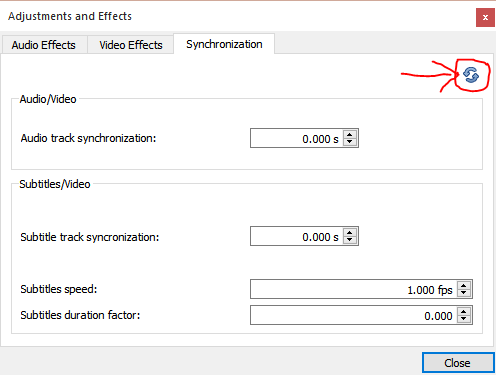Increase Audio track synchronization value
Image resolution: width=496 pixels, height=375 pixels.
(x=350, y=135)
